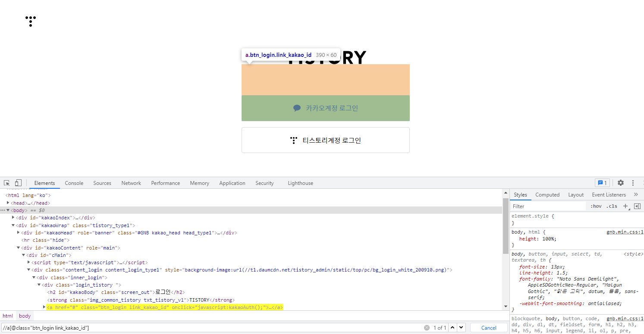Click the Styles filter input field
The height and width of the screenshot is (334, 644).
pos(548,206)
